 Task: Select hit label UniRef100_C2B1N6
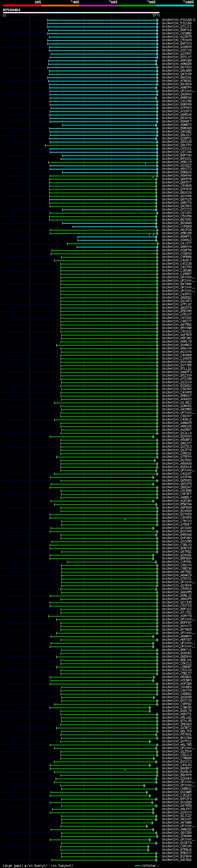pos(176,270)
